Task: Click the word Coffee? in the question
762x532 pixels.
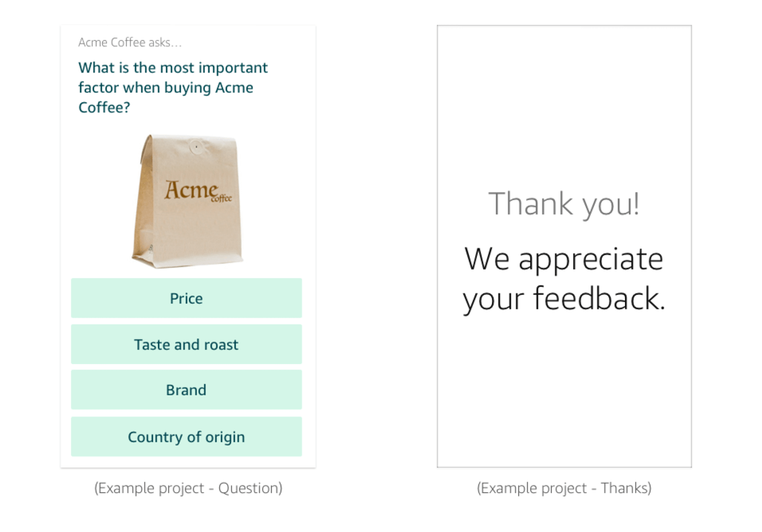Action: pos(104,107)
